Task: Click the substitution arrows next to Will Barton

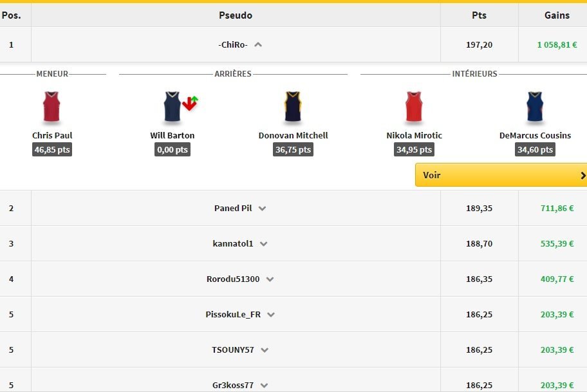Action: (x=190, y=103)
